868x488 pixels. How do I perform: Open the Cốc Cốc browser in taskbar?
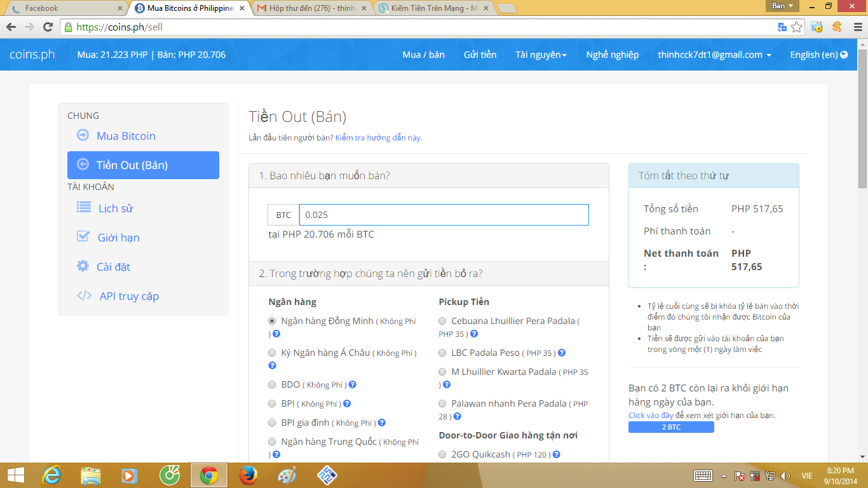coord(169,475)
